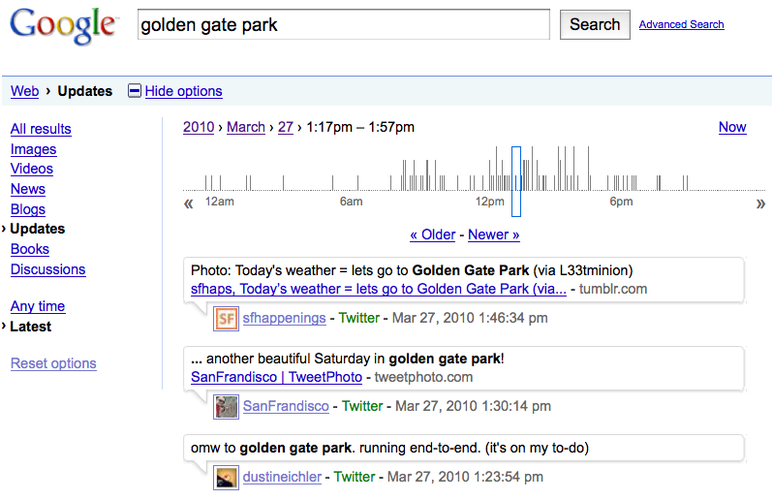The image size is (773, 500).
Task: Click 'Photo: Today's weather' update text
Action: click(412, 270)
